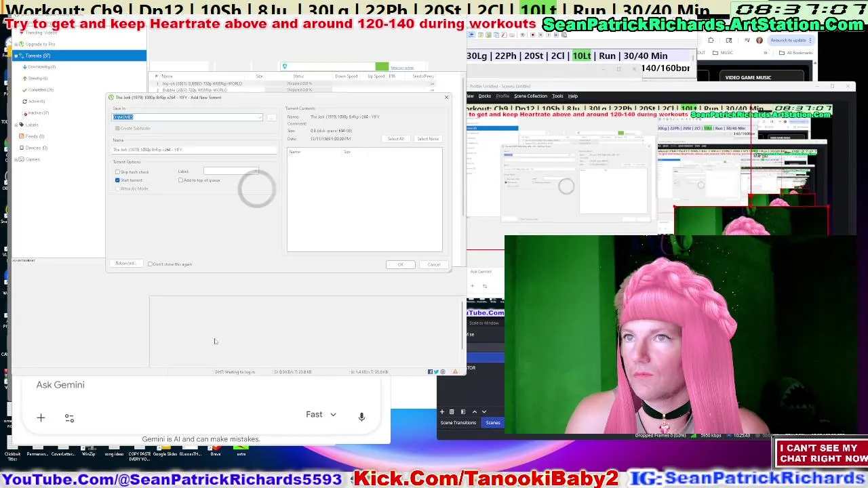Click the torrent Name input field
Screen dimensions: 868x488
(195, 149)
